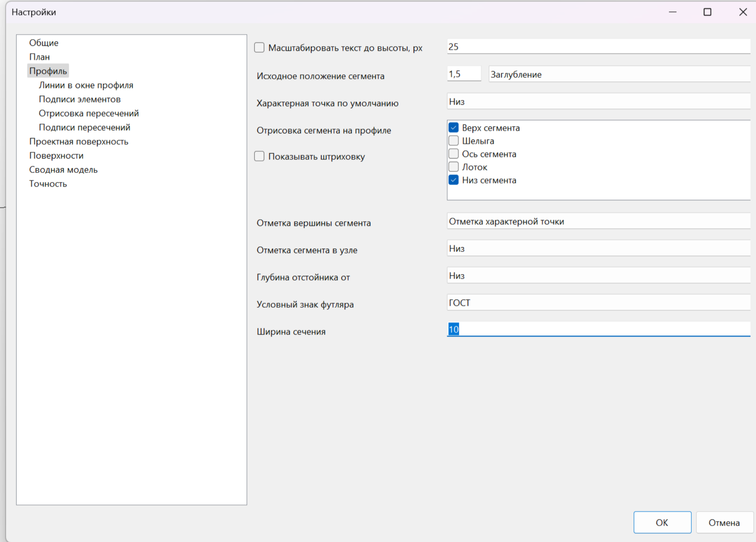Viewport: 756px width, 542px height.
Task: Click the Ширина сечения input field
Action: [x=598, y=329]
